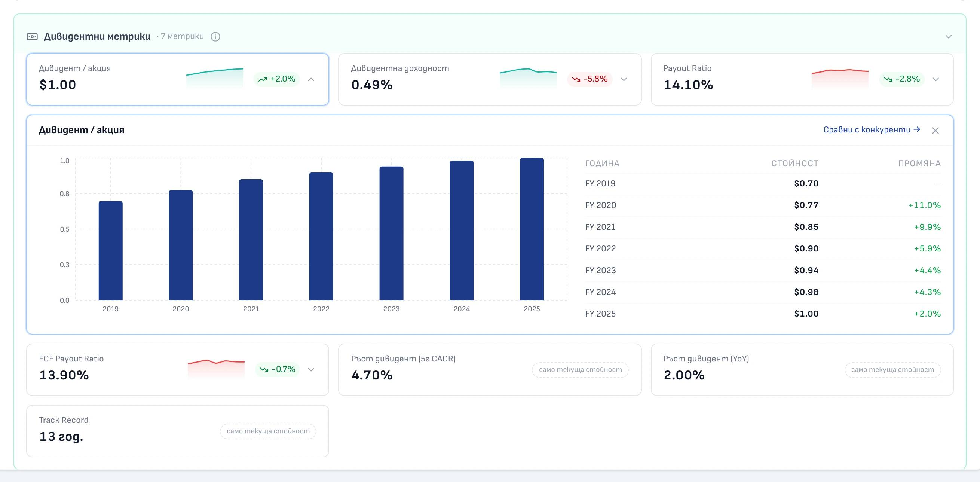Click the FCF Payout Ratio sparkline chart
980x482 pixels.
[x=216, y=369]
